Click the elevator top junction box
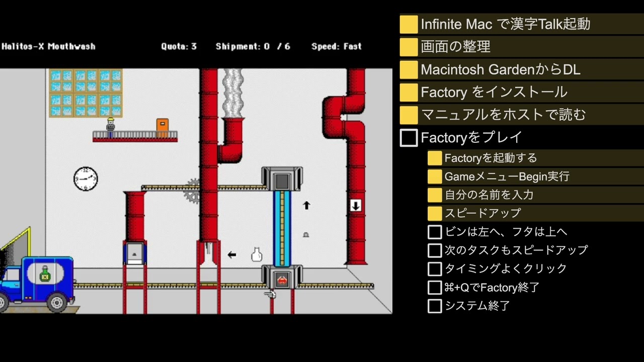 pos(282,178)
